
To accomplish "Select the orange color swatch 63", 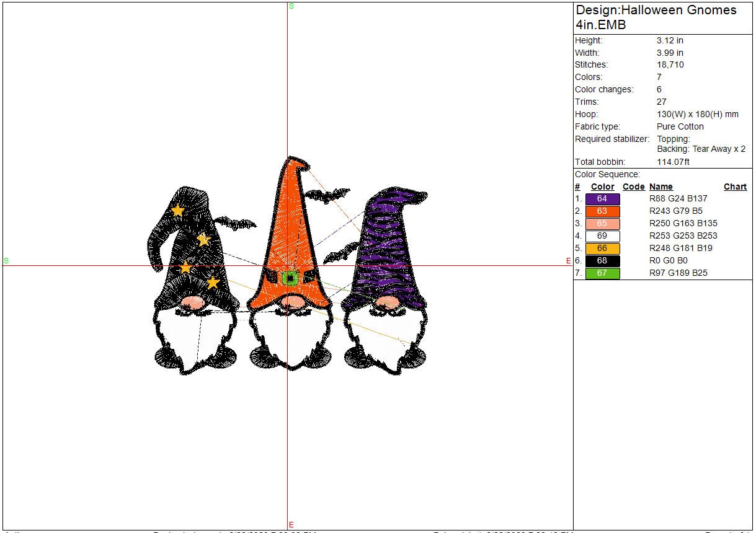I will pos(602,211).
